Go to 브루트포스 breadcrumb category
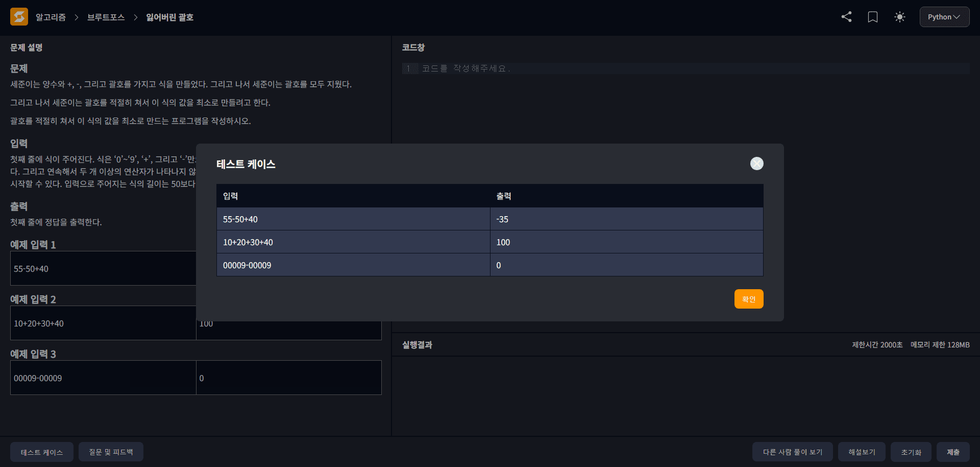This screenshot has width=980, height=467. click(x=106, y=17)
